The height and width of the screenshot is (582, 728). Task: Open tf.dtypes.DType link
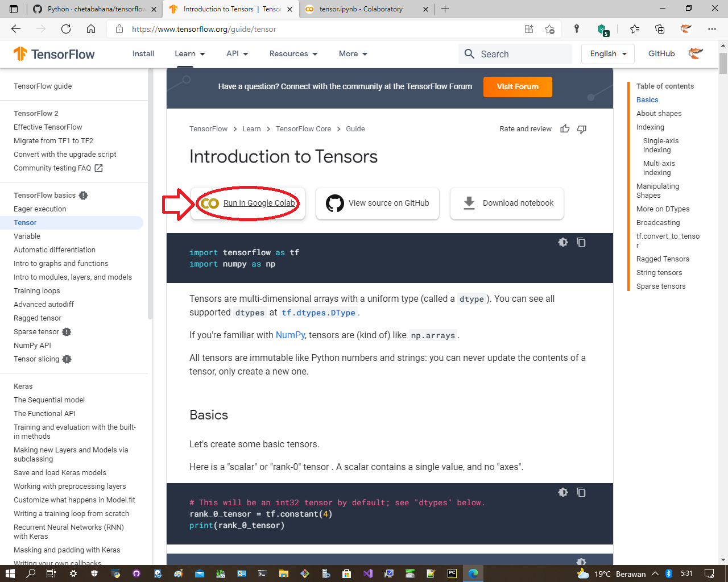(318, 313)
